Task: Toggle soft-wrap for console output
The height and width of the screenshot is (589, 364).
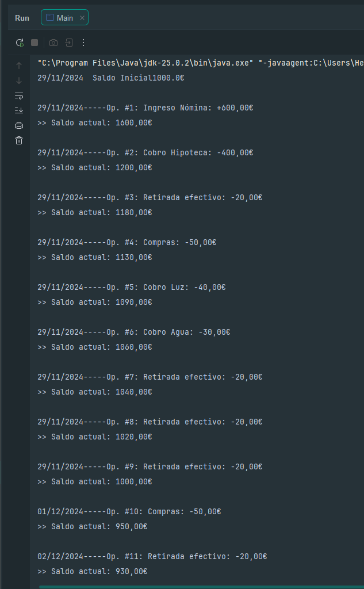Action: 19,95
